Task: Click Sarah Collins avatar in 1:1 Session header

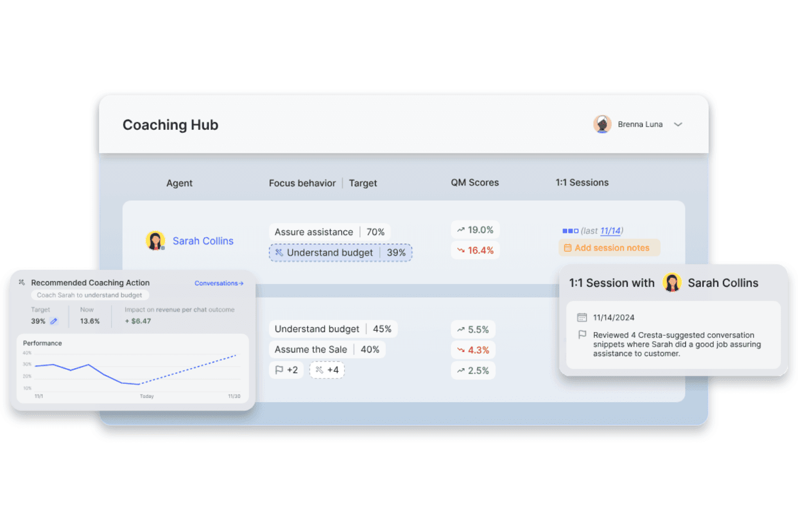Action: coord(672,282)
